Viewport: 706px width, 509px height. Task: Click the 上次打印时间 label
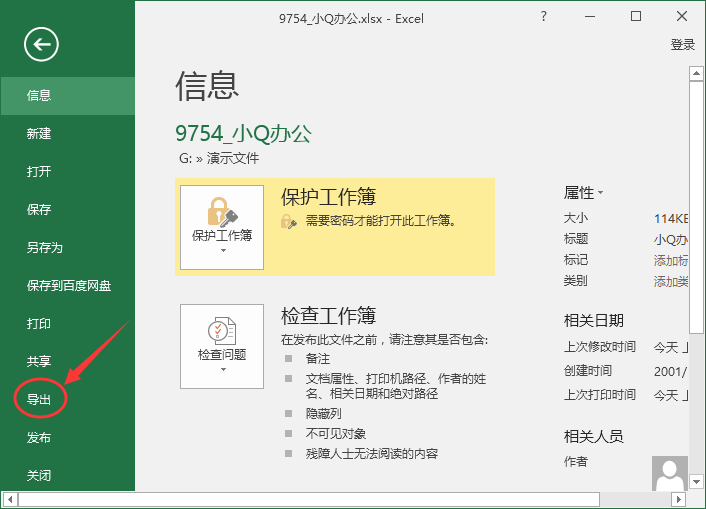click(x=600, y=395)
